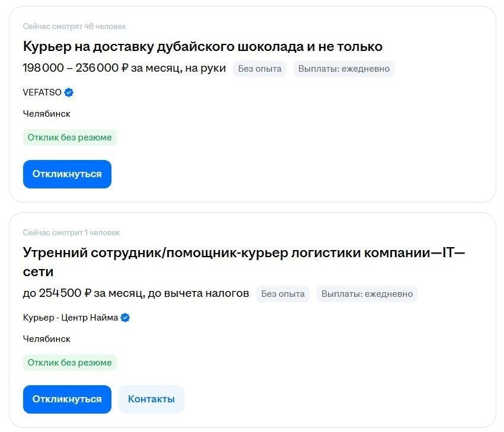Select the Без опыта tag on the second vacancy
The image size is (504, 432).
coord(283,294)
